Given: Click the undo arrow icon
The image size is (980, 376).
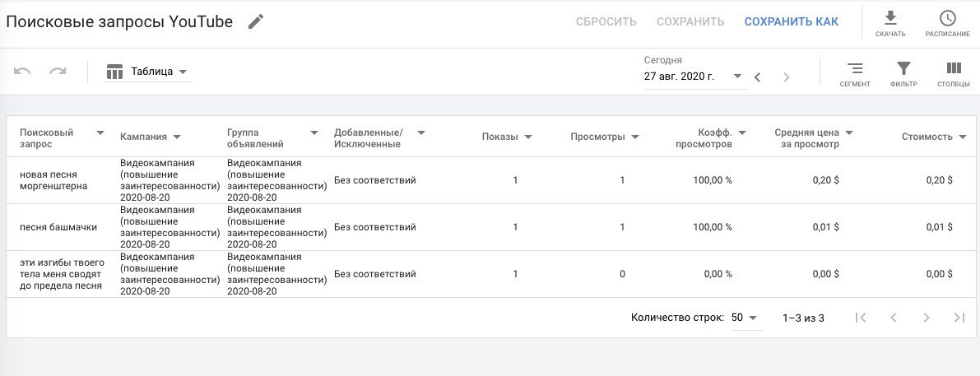Looking at the screenshot, I should [x=22, y=72].
